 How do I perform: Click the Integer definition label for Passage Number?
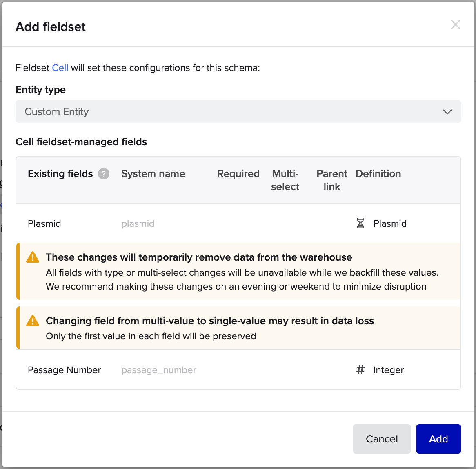point(388,370)
